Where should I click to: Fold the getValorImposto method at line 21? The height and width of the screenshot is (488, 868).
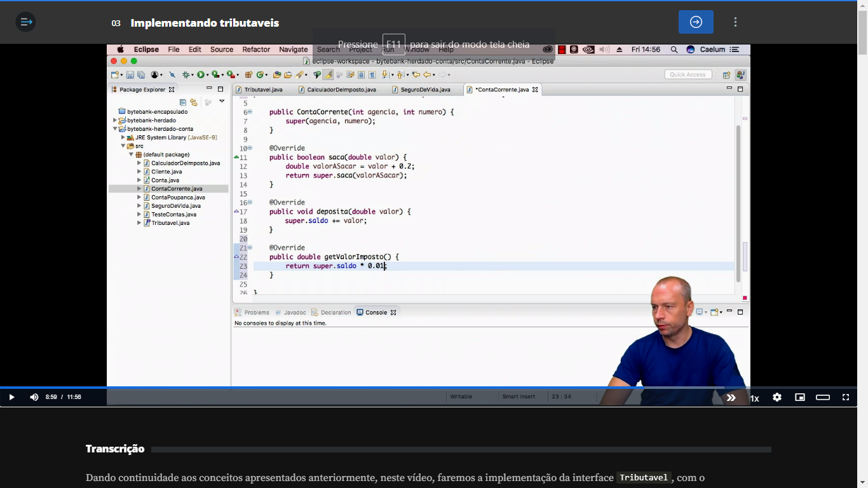pos(250,248)
